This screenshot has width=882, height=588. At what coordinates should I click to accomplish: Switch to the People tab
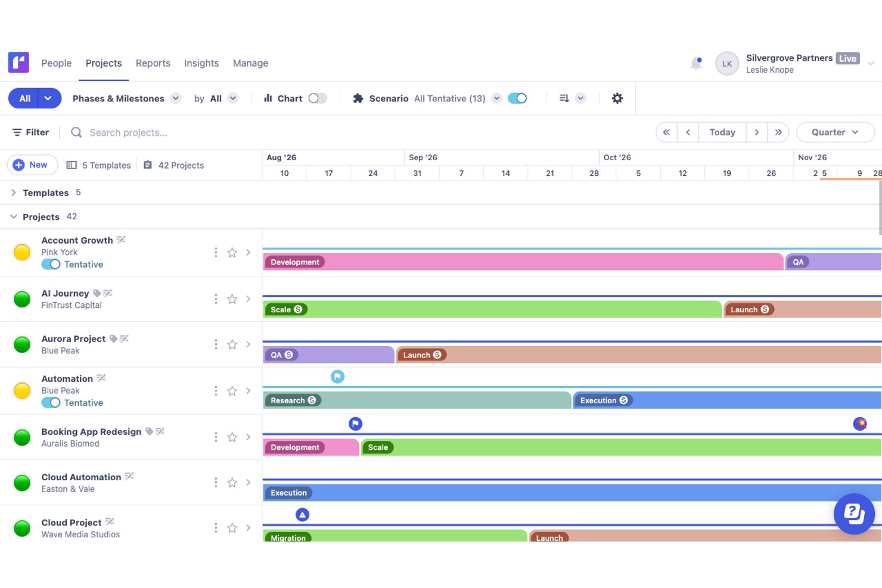(56, 63)
